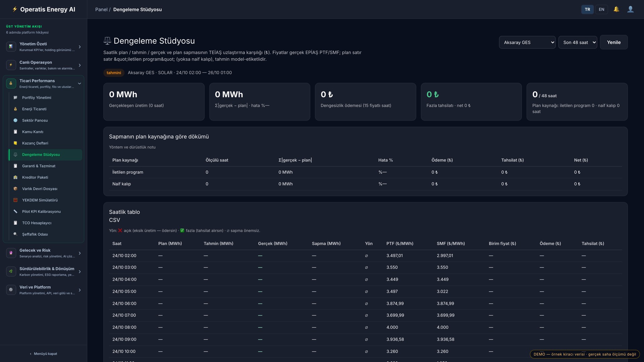The height and width of the screenshot is (362, 644).
Task: Click the Kazanç Defteri ledger icon
Action: (x=15, y=143)
